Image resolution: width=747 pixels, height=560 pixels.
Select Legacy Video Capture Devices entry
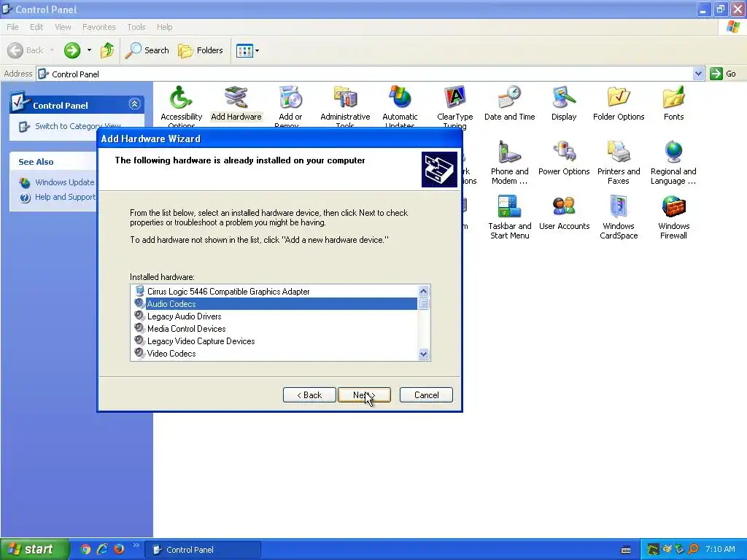click(x=201, y=341)
